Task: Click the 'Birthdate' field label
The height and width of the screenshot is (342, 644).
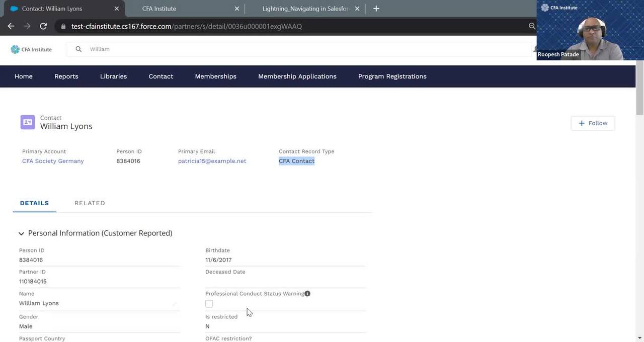Action: (217, 250)
